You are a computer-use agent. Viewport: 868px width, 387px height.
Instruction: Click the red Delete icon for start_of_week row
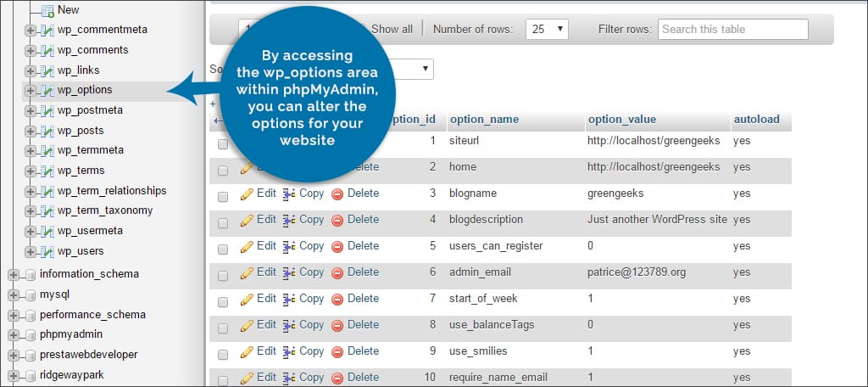coord(337,299)
